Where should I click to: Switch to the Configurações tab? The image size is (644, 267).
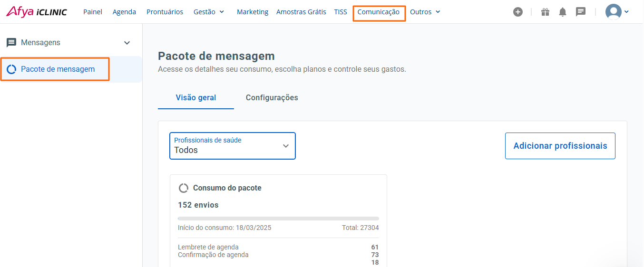tap(272, 98)
